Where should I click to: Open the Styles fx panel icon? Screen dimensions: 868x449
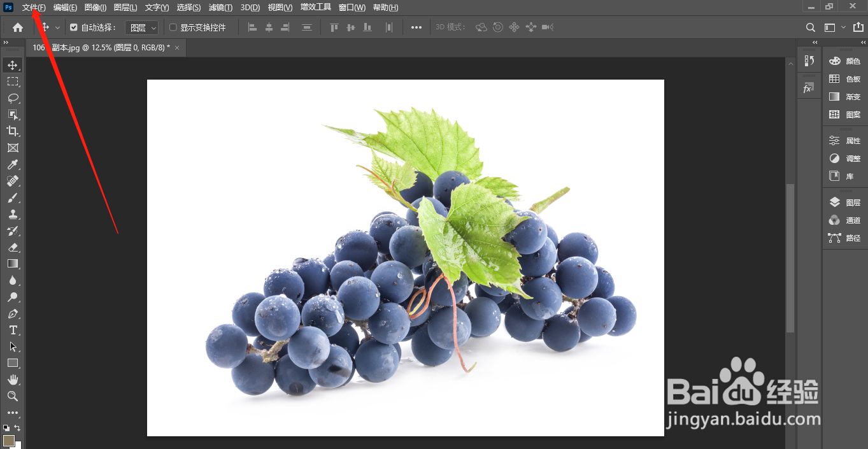pos(809,89)
